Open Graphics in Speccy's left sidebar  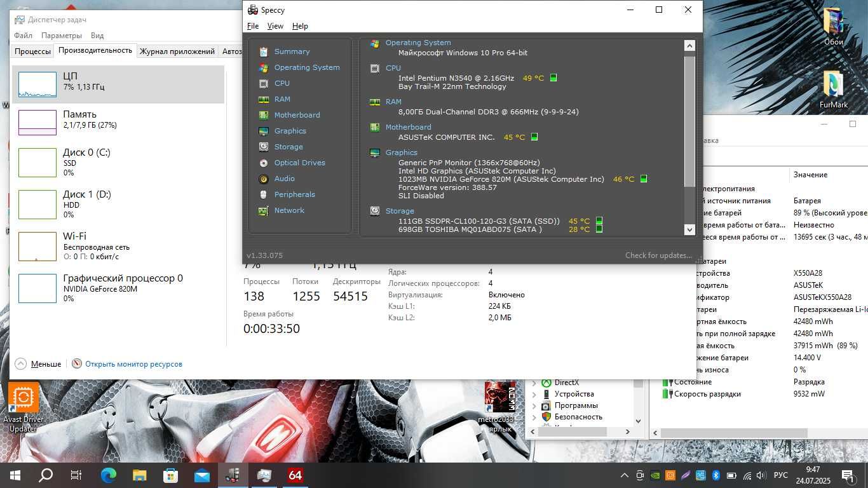[290, 131]
